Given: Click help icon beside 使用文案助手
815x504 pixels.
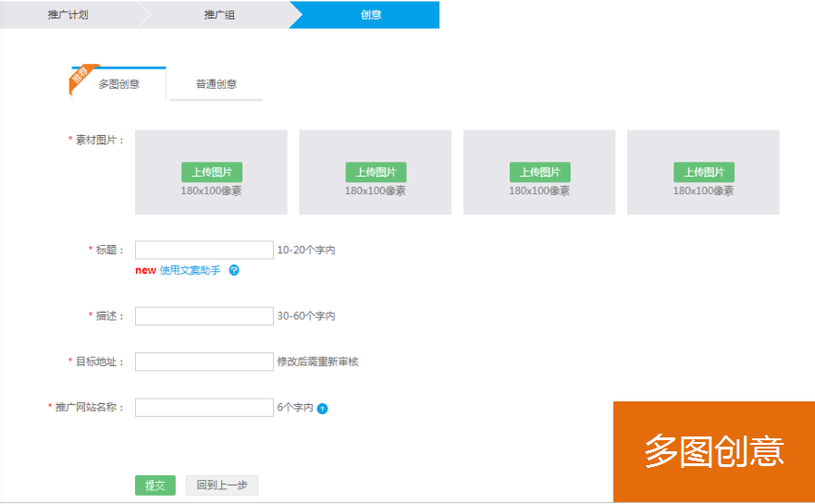Looking at the screenshot, I should click(234, 271).
